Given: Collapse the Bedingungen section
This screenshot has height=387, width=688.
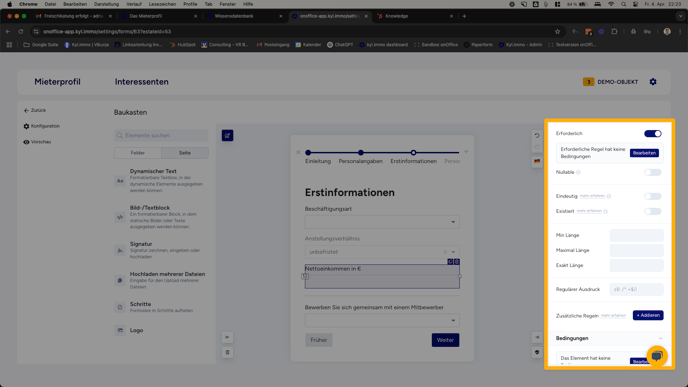Looking at the screenshot, I should (660, 338).
